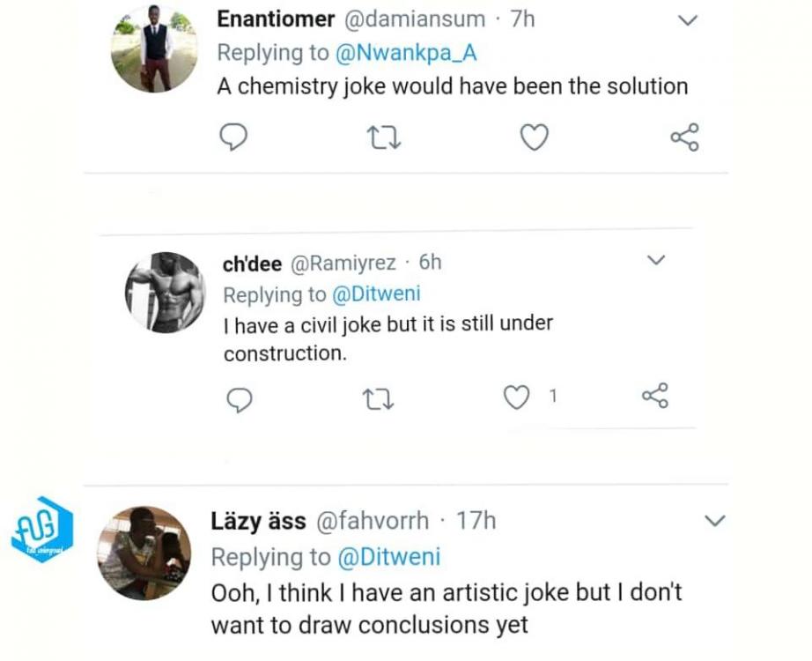Open the Läzy äss display name profile

click(x=257, y=522)
